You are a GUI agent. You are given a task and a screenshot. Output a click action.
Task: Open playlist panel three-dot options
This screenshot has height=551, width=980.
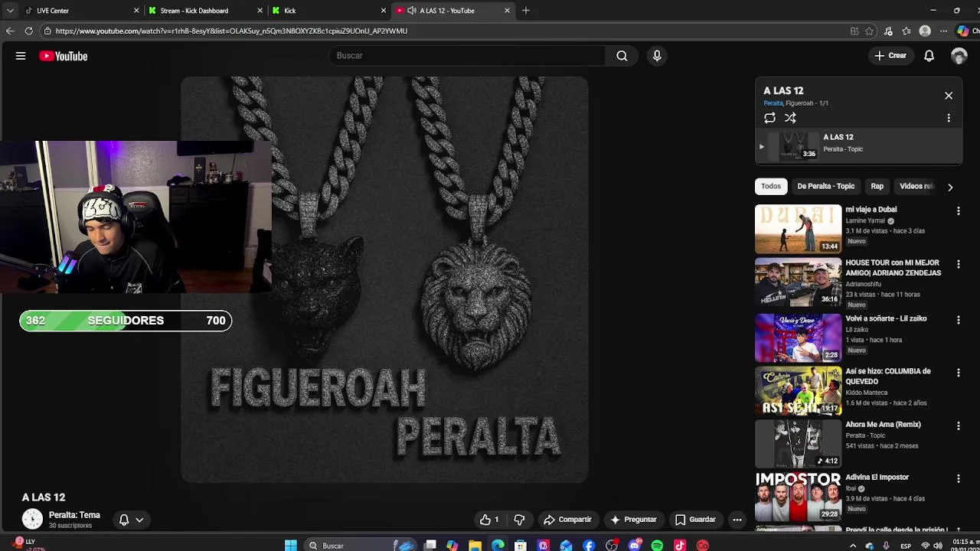tap(949, 118)
